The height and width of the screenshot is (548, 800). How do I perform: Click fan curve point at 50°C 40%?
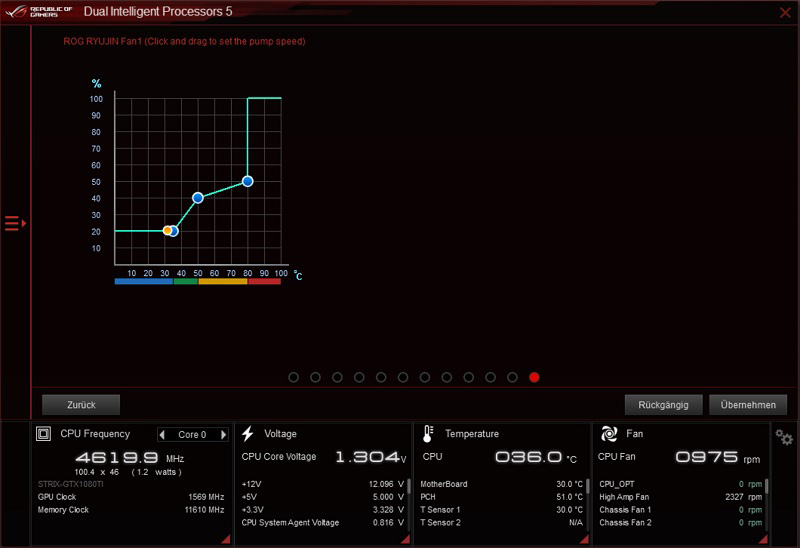pyautogui.click(x=198, y=197)
